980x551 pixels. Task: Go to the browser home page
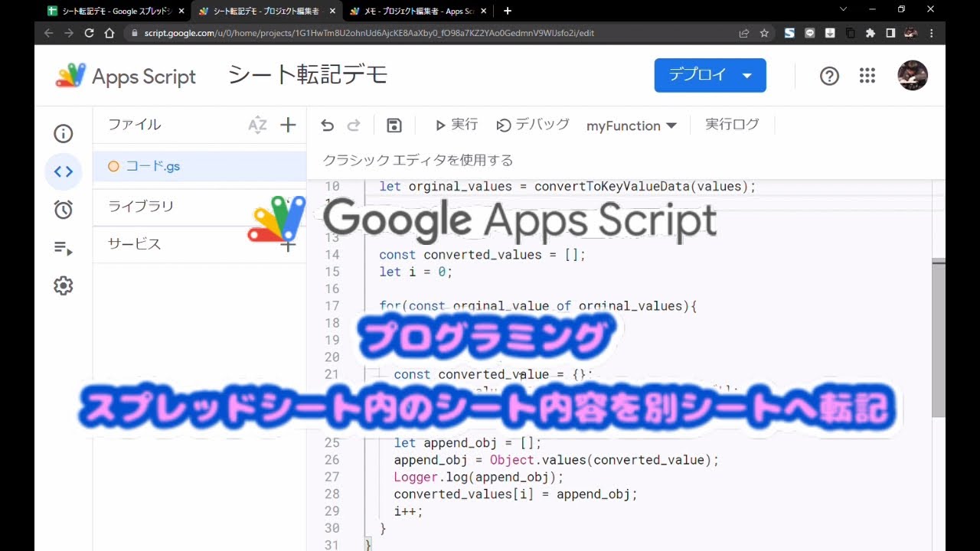coord(109,33)
